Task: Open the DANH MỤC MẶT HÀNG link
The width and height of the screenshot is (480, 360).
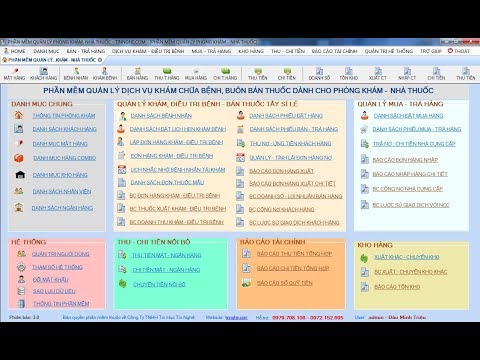Action: 60,144
